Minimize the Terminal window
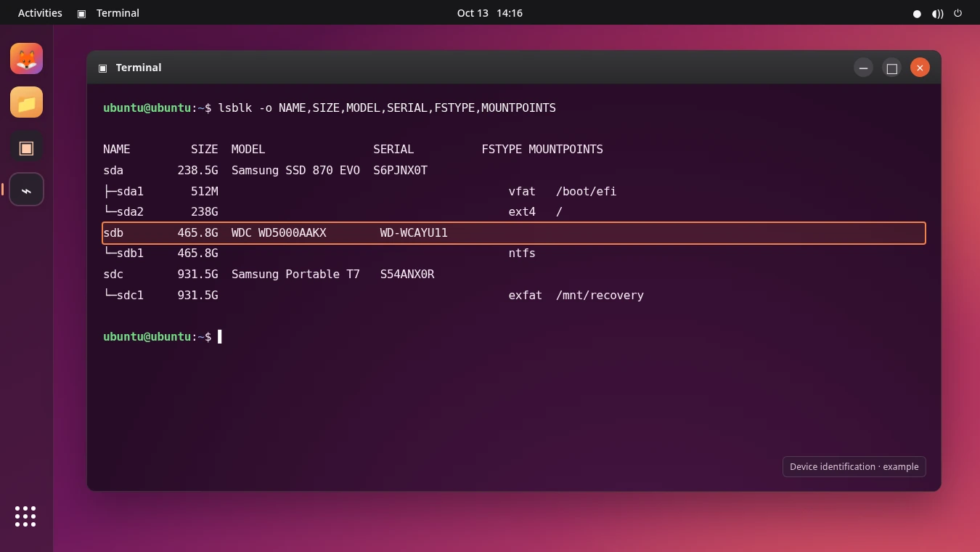980x552 pixels. coord(863,68)
